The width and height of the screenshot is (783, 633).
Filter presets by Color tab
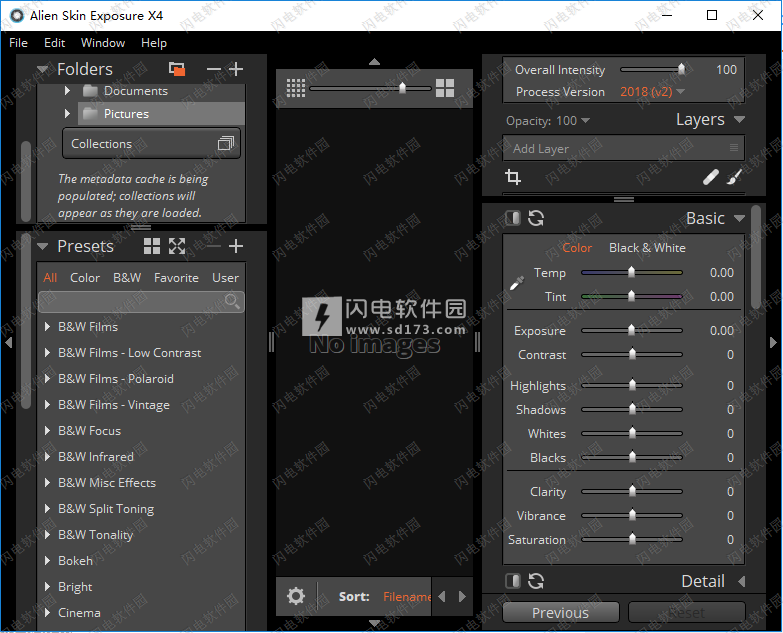coord(85,278)
